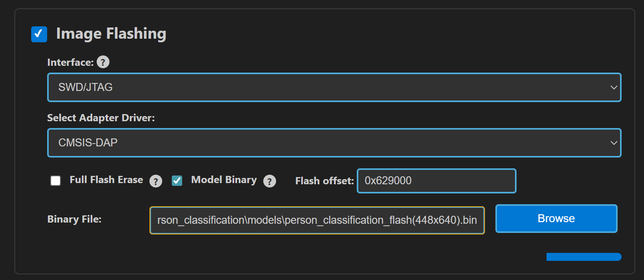Focus the Flash offset 0x629000 field
This screenshot has height=280, width=644.
[436, 181]
